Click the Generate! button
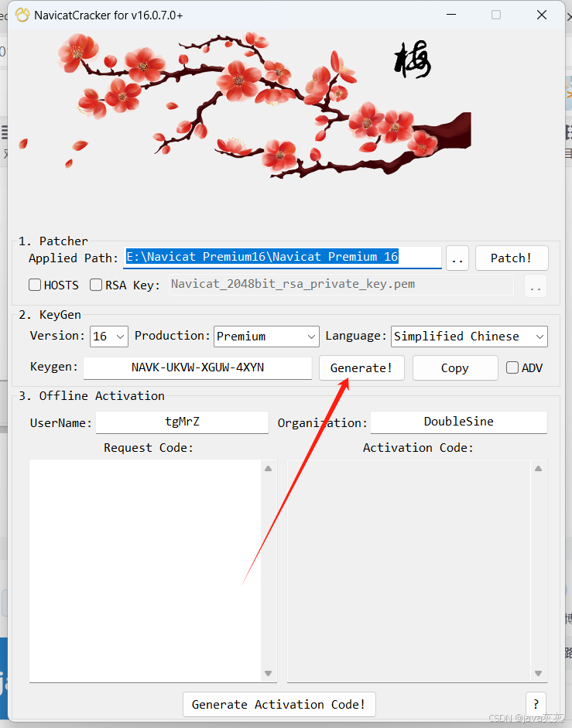This screenshot has width=572, height=728. click(361, 368)
